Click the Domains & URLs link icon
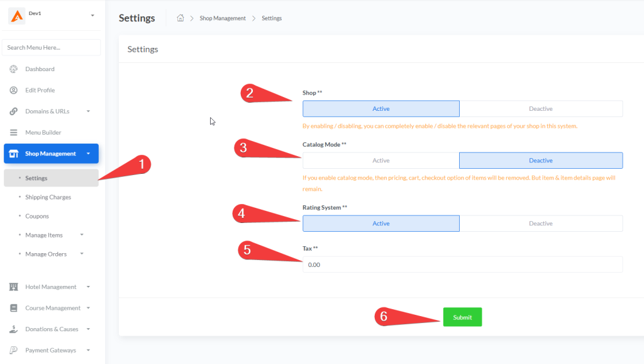The width and height of the screenshot is (644, 364). tap(13, 111)
